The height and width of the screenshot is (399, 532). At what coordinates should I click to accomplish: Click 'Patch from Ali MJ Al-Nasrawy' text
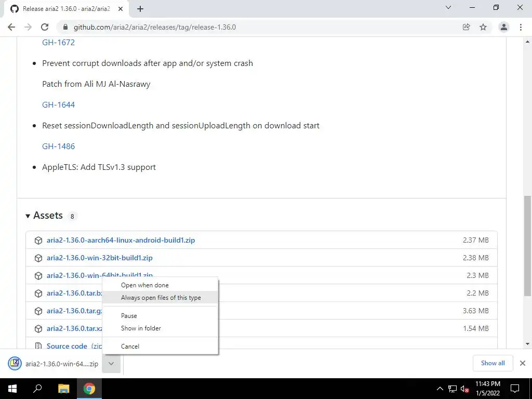tap(96, 84)
